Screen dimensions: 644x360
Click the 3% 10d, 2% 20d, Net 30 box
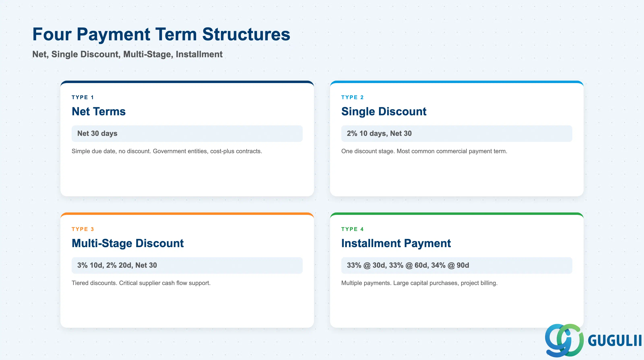pos(187,265)
